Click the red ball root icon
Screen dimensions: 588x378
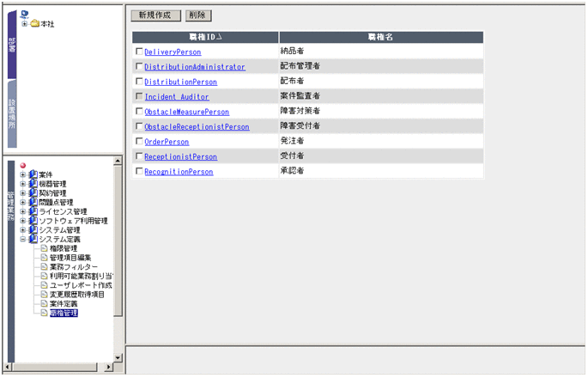23,166
